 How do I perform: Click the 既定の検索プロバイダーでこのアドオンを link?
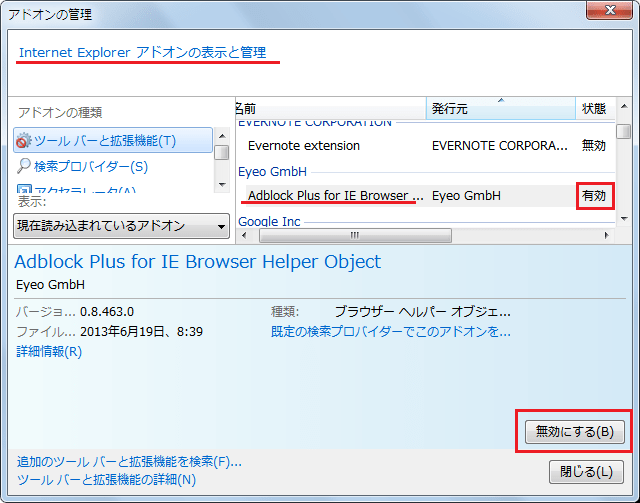[x=391, y=331]
